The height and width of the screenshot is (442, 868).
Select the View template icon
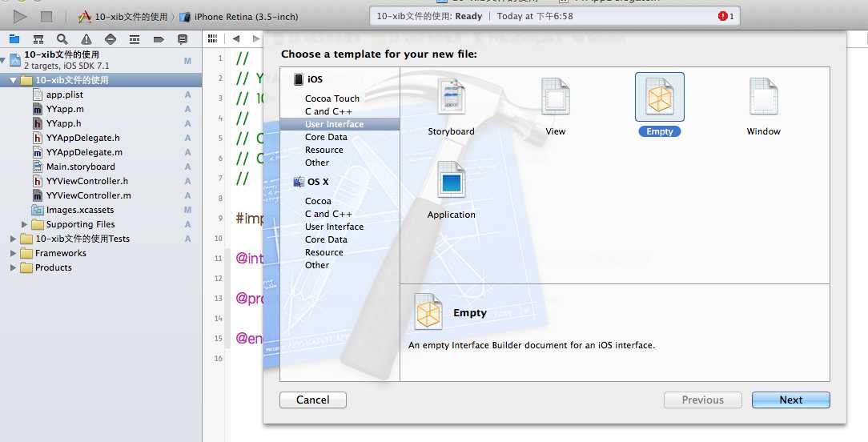[x=555, y=97]
